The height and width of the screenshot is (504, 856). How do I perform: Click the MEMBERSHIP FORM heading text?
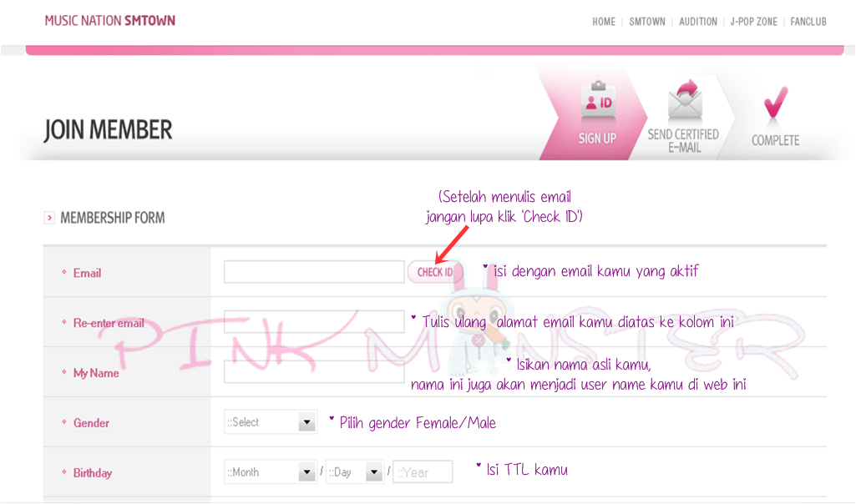(113, 218)
